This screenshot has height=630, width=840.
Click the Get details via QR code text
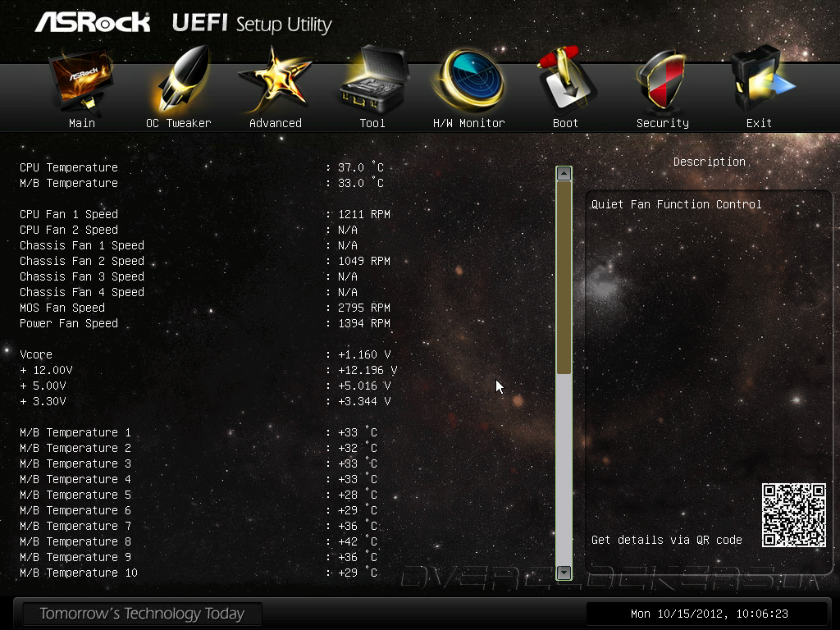666,540
